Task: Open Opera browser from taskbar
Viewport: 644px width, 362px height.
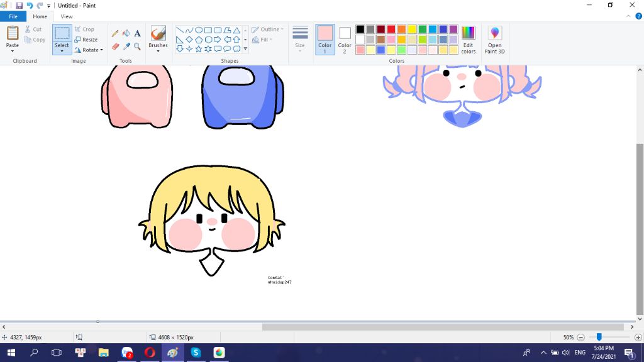Action: [x=150, y=353]
